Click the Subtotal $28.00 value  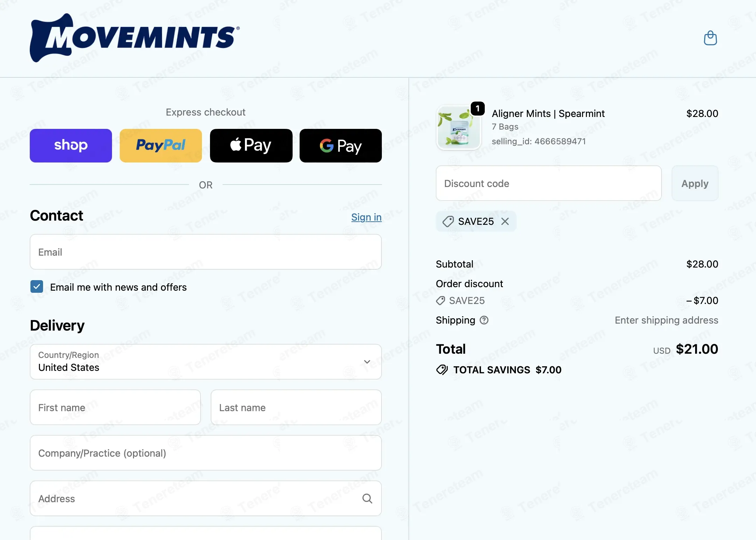pos(702,264)
